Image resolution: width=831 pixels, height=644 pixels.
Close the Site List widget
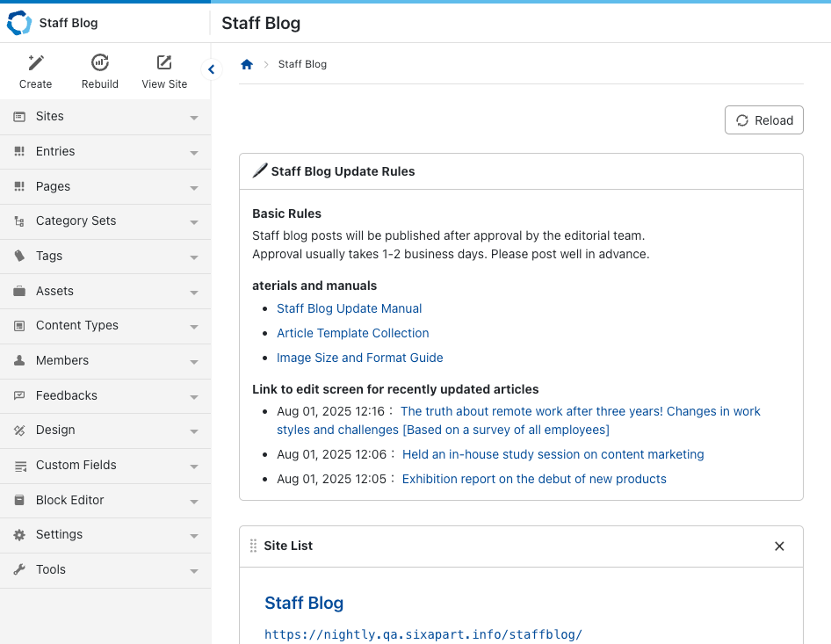(x=779, y=546)
